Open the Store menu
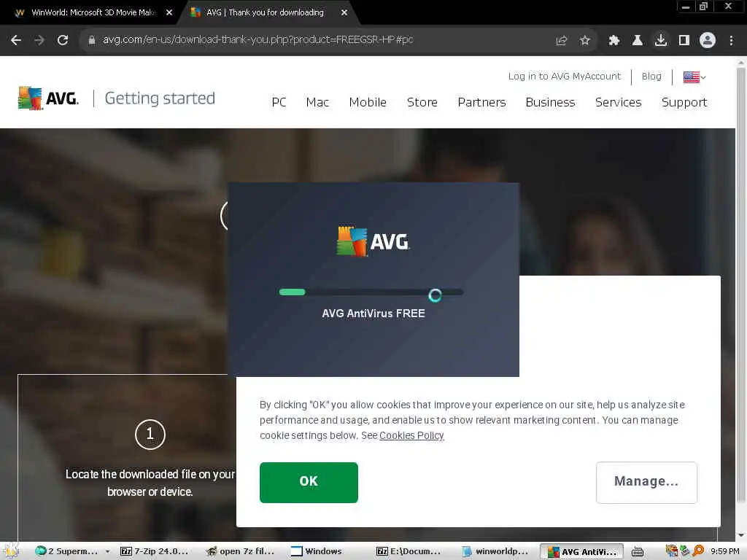 (422, 102)
